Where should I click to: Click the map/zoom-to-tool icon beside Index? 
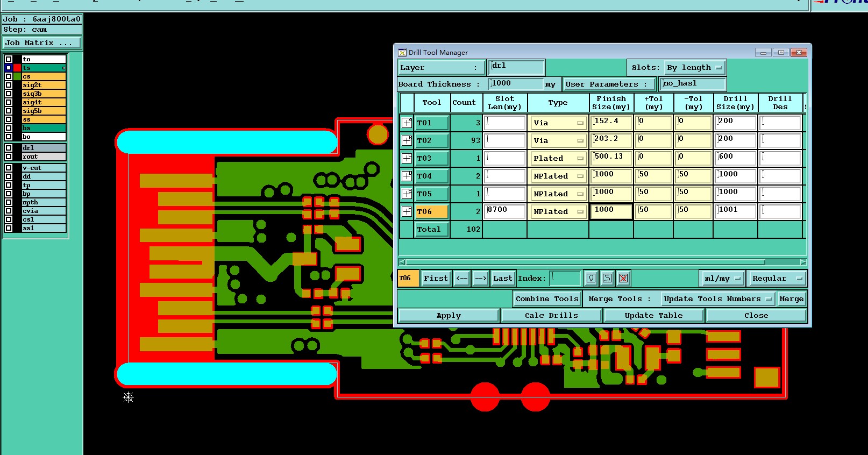pos(607,278)
